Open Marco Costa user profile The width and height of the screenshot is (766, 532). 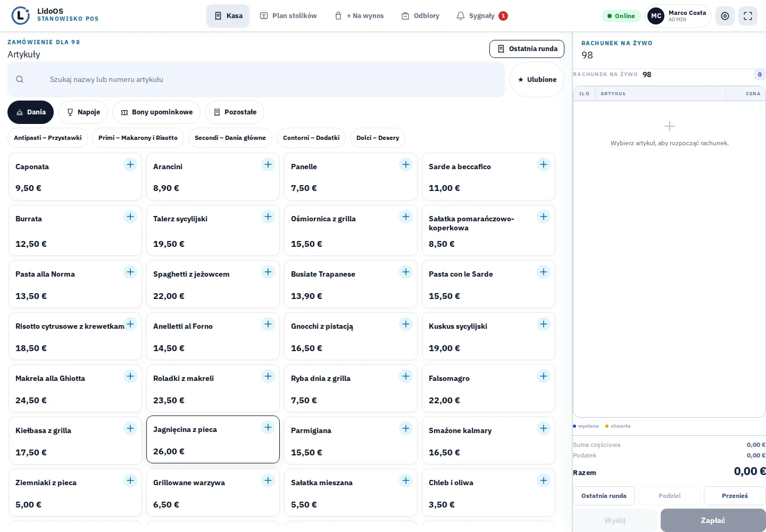tap(678, 16)
